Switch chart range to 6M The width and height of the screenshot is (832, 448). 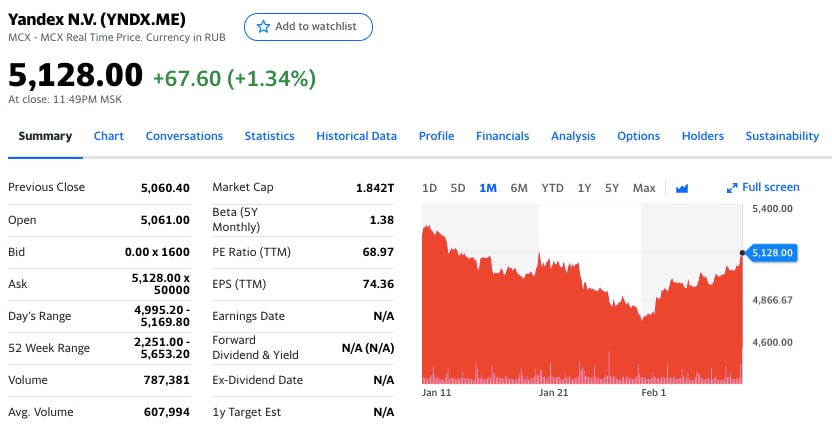click(519, 188)
